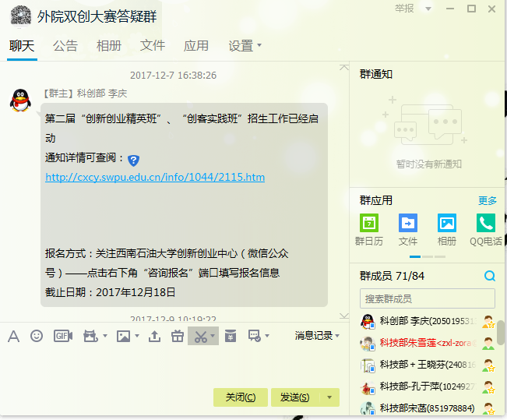Open the cxcy.swpu.edu.cn notice link
This screenshot has width=507, height=420.
click(x=155, y=177)
